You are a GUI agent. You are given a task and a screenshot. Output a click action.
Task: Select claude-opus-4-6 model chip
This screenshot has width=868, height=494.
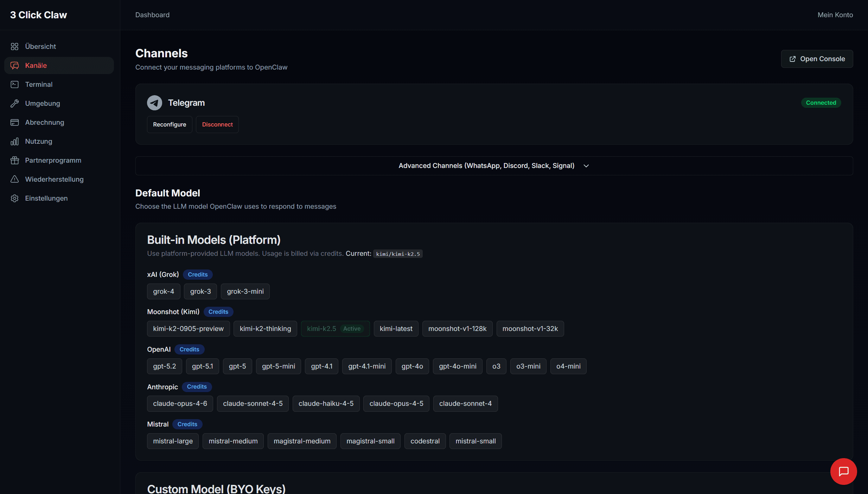[x=180, y=403]
